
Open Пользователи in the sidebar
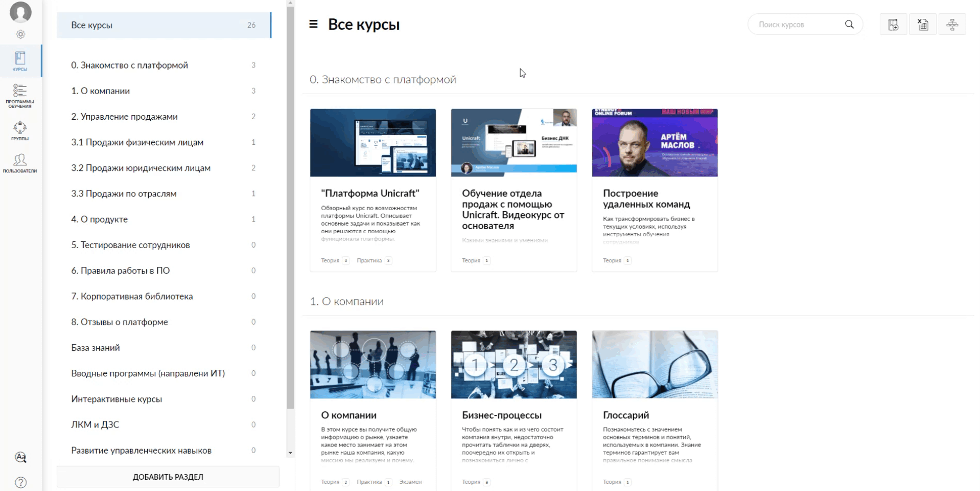[20, 164]
